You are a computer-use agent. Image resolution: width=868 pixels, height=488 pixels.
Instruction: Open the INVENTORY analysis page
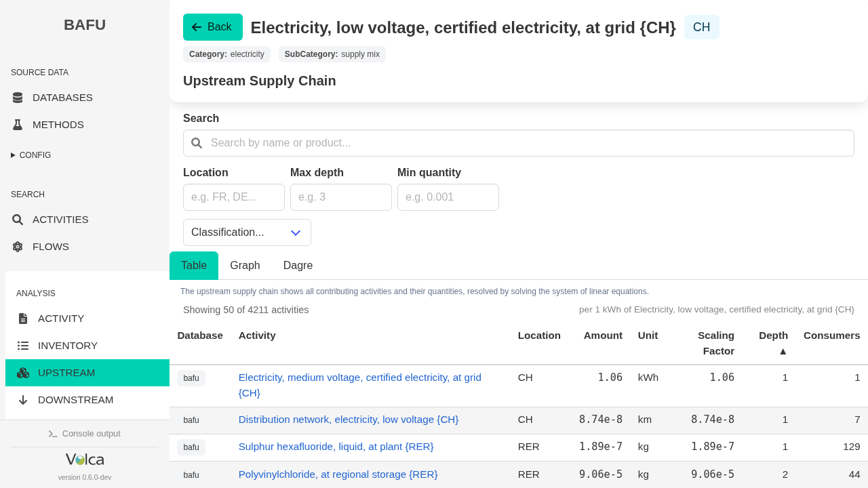pos(87,346)
